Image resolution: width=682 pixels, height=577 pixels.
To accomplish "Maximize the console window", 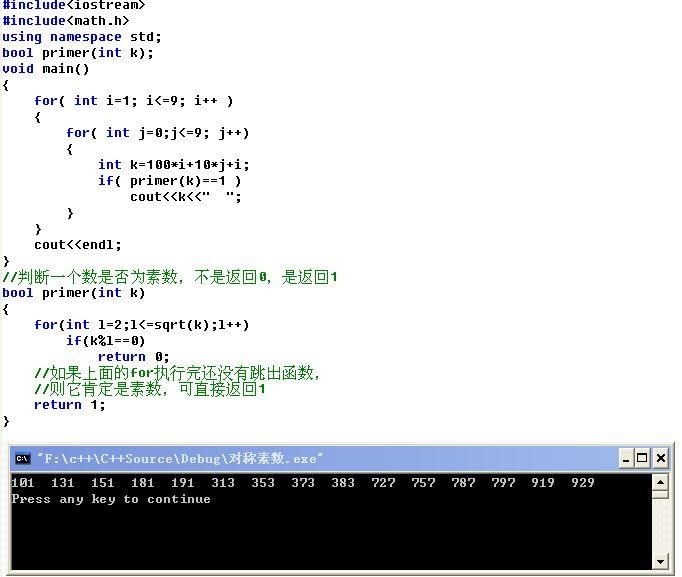I will point(642,458).
